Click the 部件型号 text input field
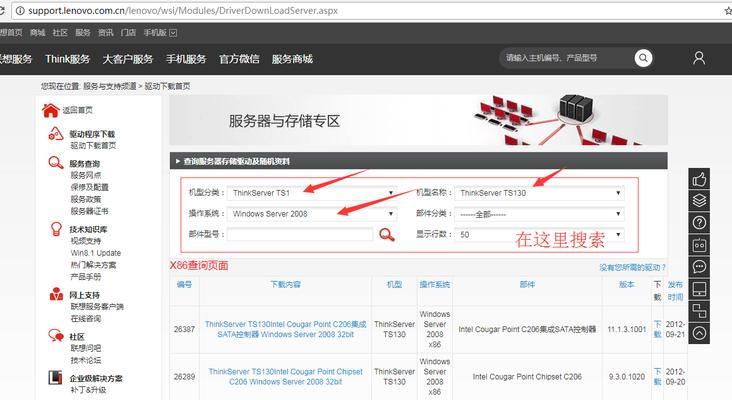This screenshot has width=732, height=400. coord(300,234)
